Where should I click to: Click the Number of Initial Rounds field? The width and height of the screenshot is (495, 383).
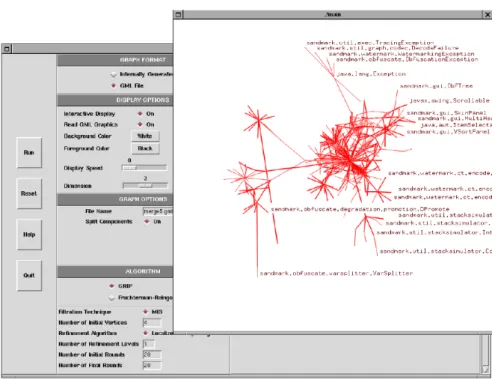coord(152,355)
